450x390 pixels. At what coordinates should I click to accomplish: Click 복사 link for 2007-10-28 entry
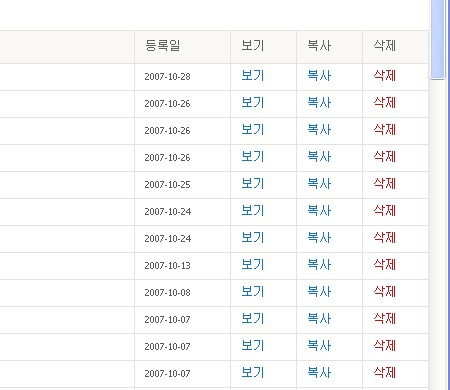click(x=319, y=76)
